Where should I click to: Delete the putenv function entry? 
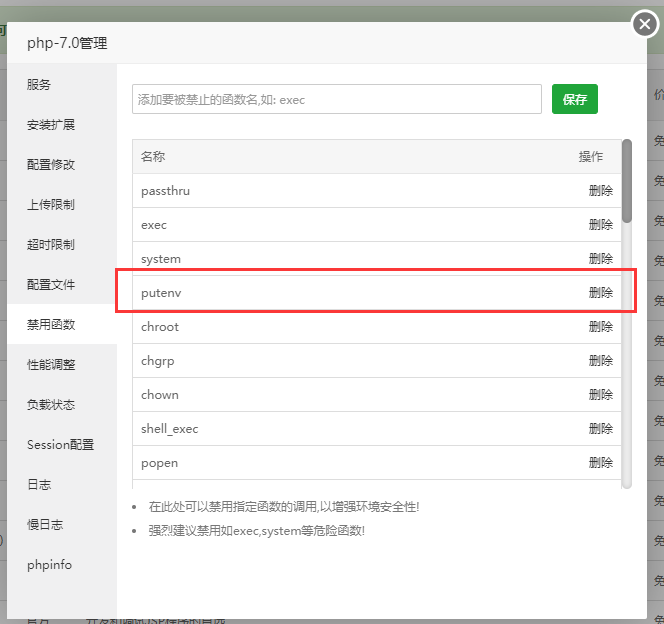pyautogui.click(x=600, y=293)
